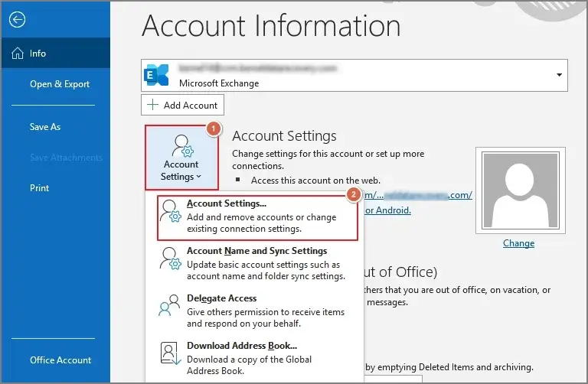
Task: Open the web access .com link
Action: (x=418, y=195)
